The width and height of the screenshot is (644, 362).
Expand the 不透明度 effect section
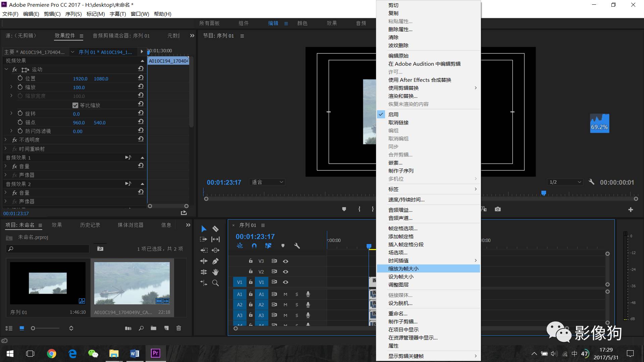[x=6, y=140]
